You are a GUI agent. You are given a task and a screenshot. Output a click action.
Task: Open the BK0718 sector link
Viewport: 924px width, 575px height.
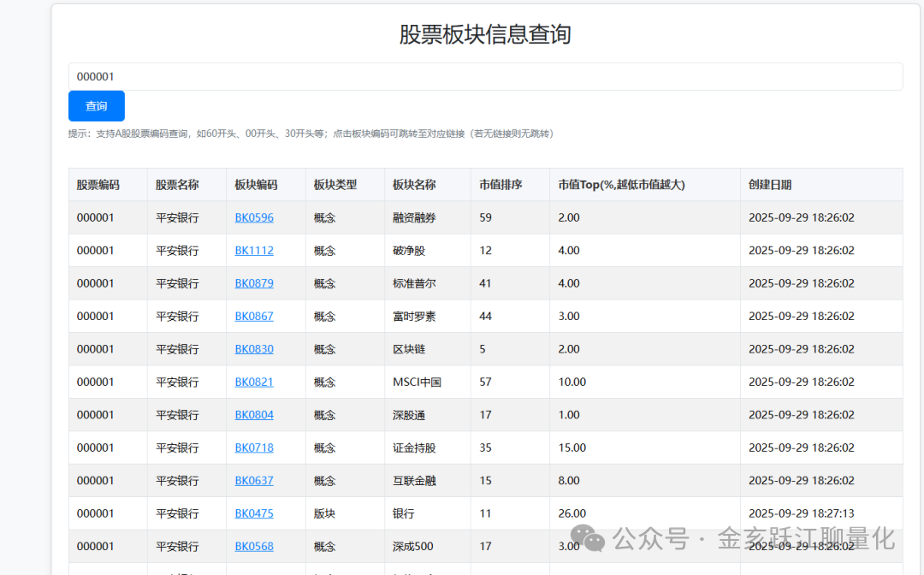click(x=254, y=448)
